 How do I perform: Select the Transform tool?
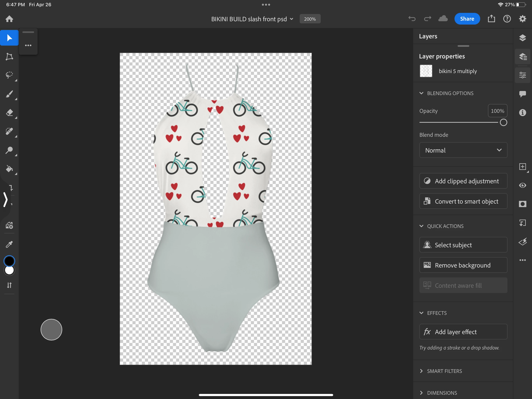[9, 56]
